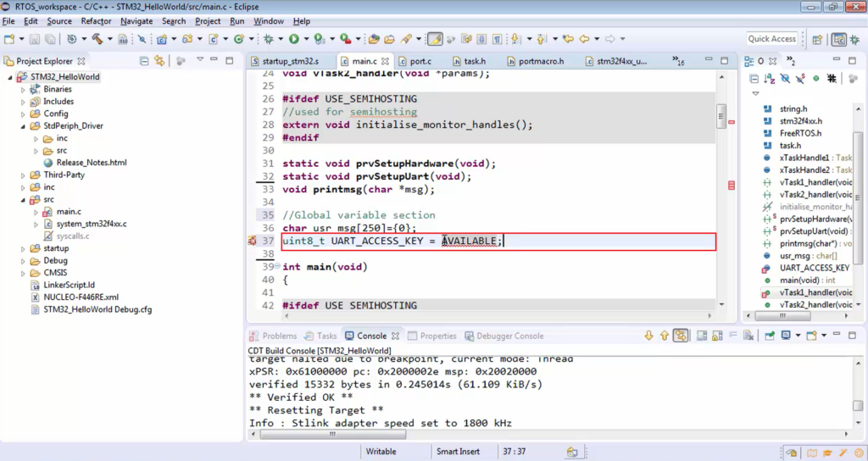Toggle Link with Editor in Project Explorer

point(159,61)
